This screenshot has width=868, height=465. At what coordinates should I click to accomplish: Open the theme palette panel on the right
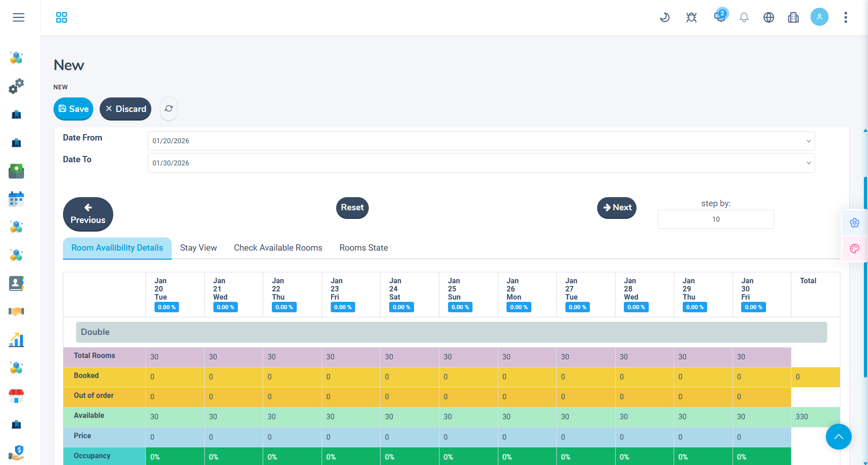(x=854, y=249)
